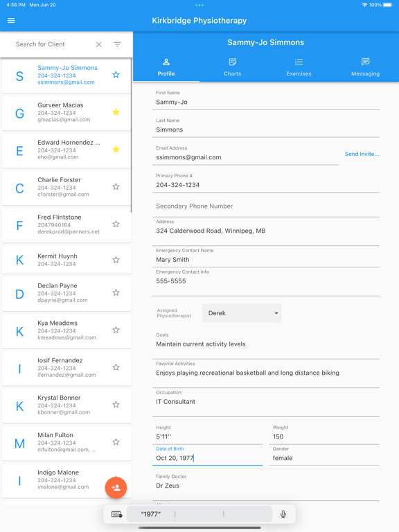
Task: Edit the Favorite Activities field
Action: [x=266, y=373]
